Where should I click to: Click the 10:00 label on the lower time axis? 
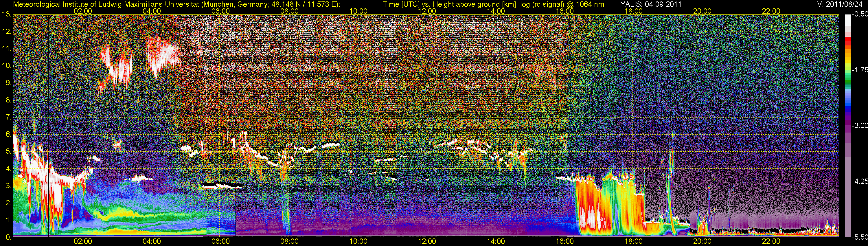[358, 241]
